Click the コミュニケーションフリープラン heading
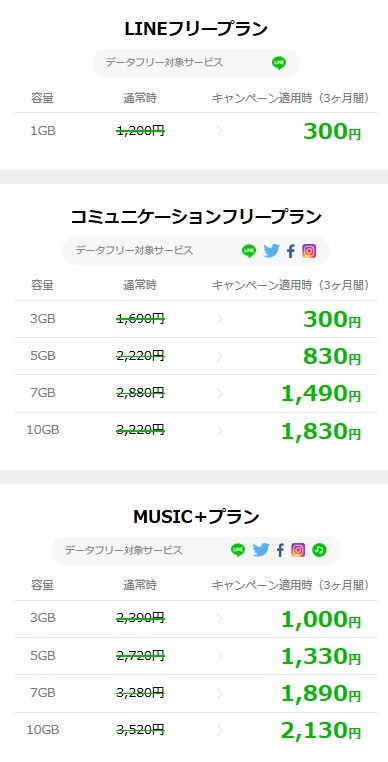Viewport: 388px width, 762px height. 196,217
